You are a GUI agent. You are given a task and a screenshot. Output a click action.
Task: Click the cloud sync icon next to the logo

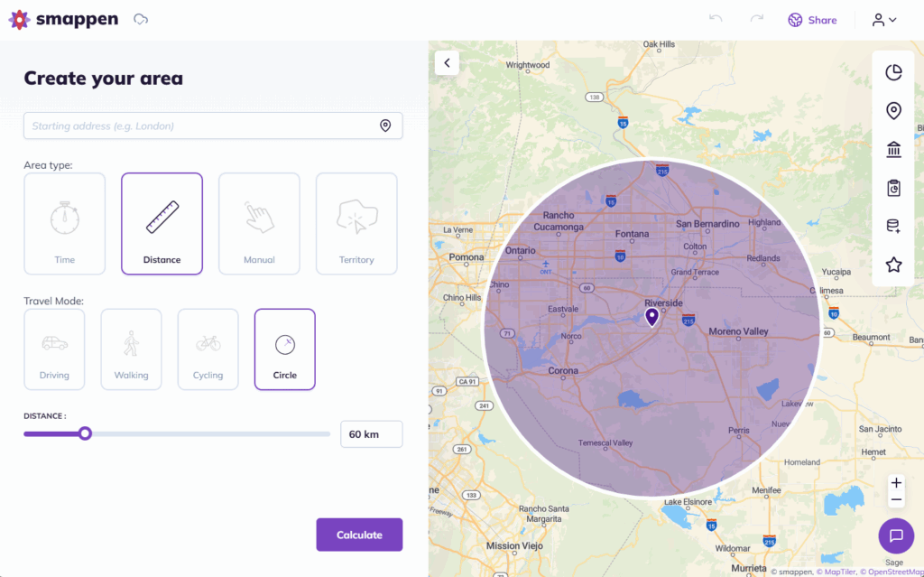[140, 17]
